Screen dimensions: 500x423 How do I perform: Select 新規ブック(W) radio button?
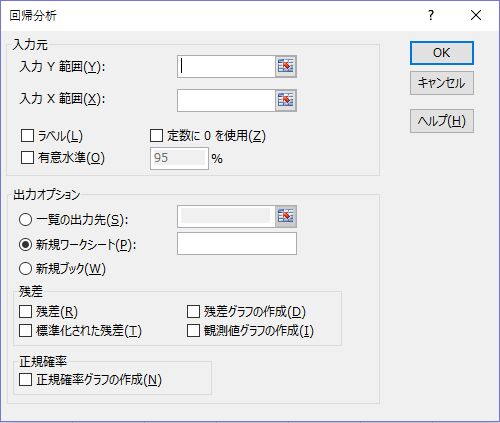(x=25, y=269)
